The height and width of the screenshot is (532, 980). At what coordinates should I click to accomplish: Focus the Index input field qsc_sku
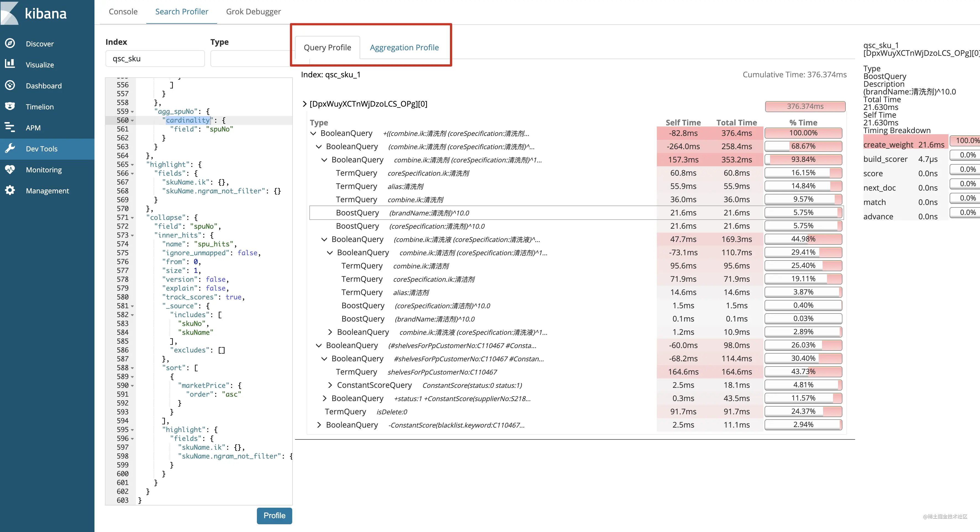pos(155,59)
